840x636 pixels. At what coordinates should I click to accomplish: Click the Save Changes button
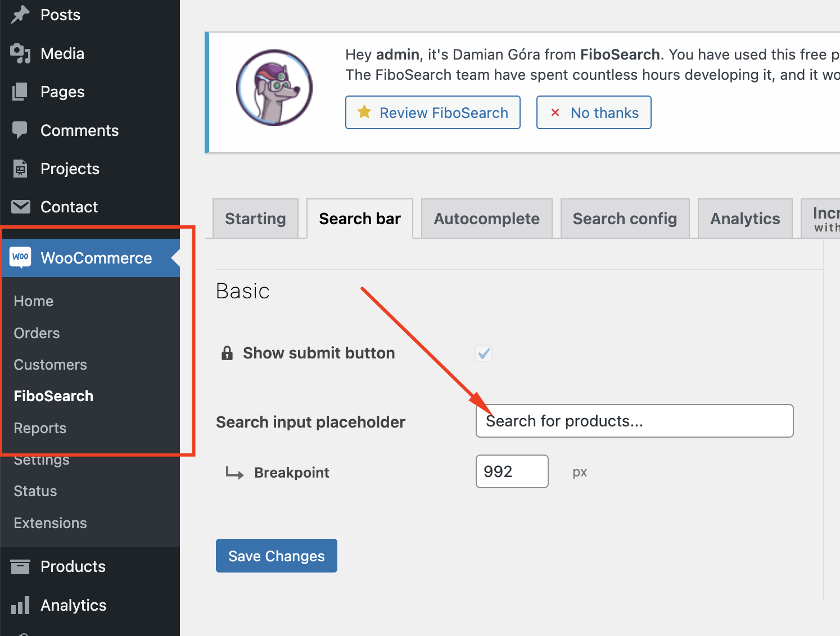pos(277,556)
